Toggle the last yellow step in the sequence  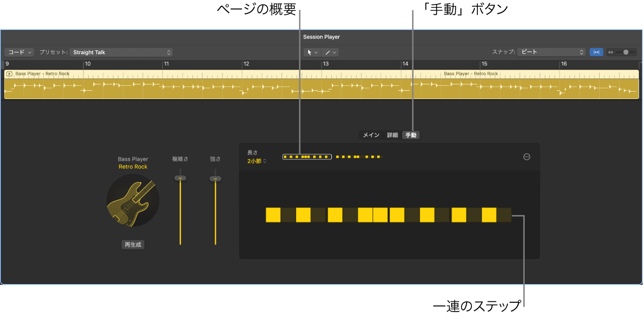click(x=488, y=215)
